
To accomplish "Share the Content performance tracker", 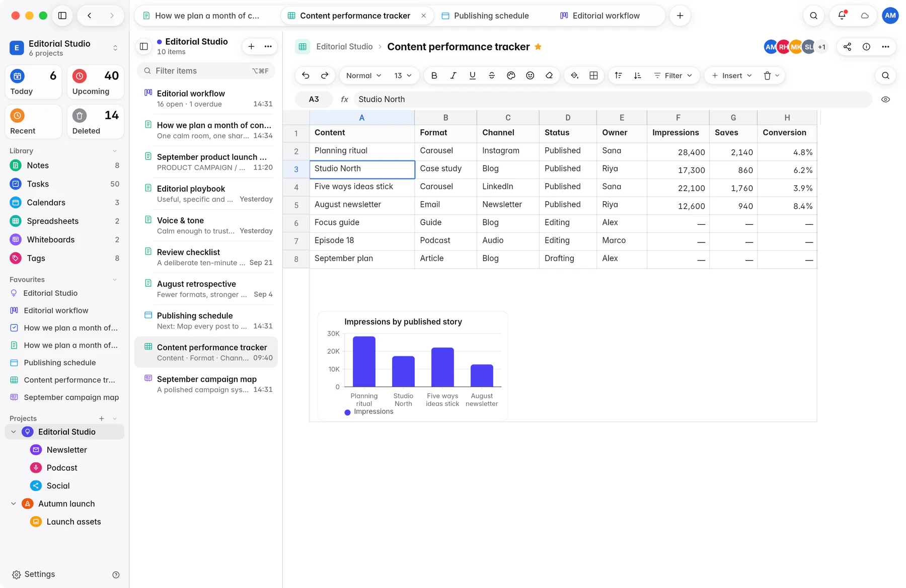I will [847, 47].
